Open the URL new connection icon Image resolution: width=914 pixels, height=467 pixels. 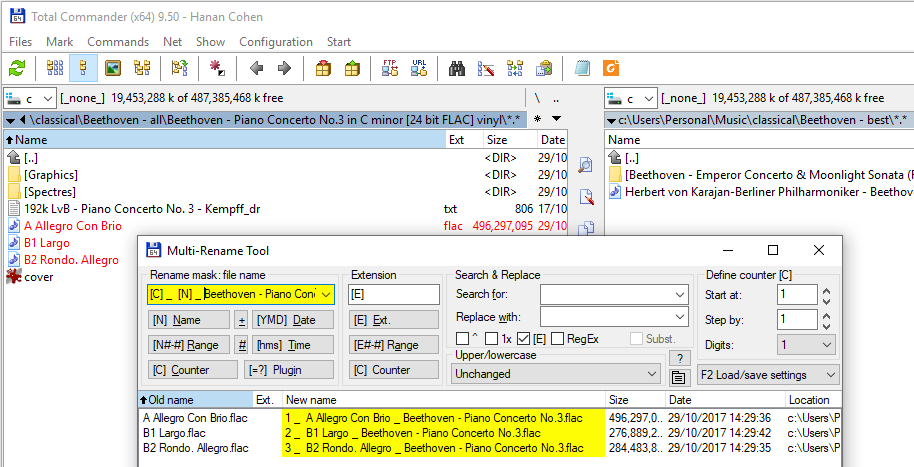point(419,68)
